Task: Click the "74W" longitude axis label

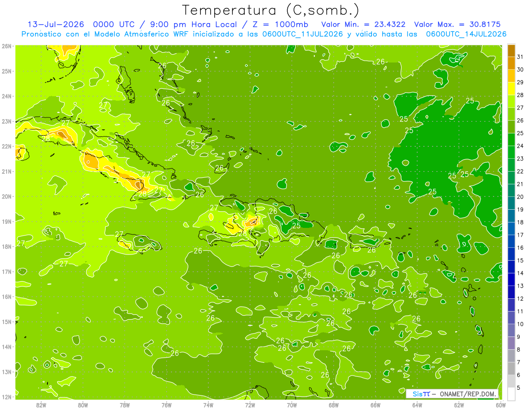Action: pyautogui.click(x=208, y=405)
